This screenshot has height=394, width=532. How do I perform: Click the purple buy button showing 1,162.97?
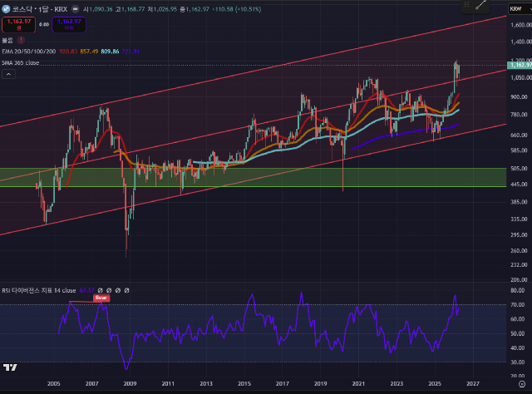click(x=69, y=24)
